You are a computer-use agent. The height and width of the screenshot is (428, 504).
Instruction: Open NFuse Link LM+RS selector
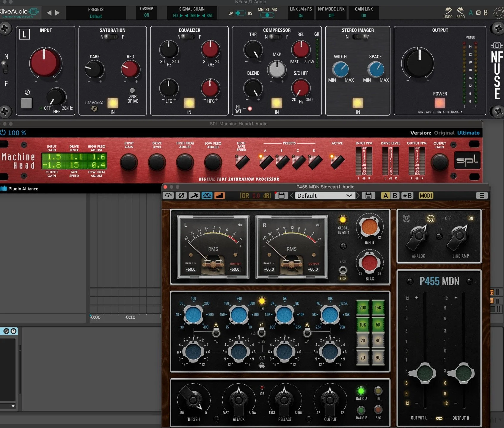coord(301,12)
